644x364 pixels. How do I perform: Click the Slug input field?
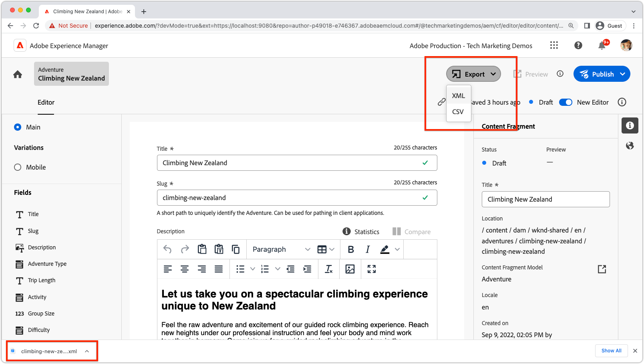(x=297, y=198)
